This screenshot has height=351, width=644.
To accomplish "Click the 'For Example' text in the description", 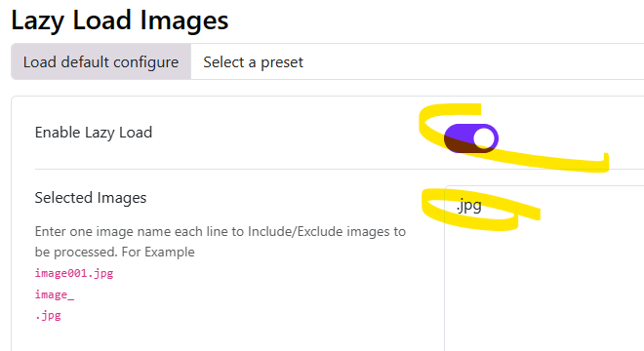I will pyautogui.click(x=158, y=253).
